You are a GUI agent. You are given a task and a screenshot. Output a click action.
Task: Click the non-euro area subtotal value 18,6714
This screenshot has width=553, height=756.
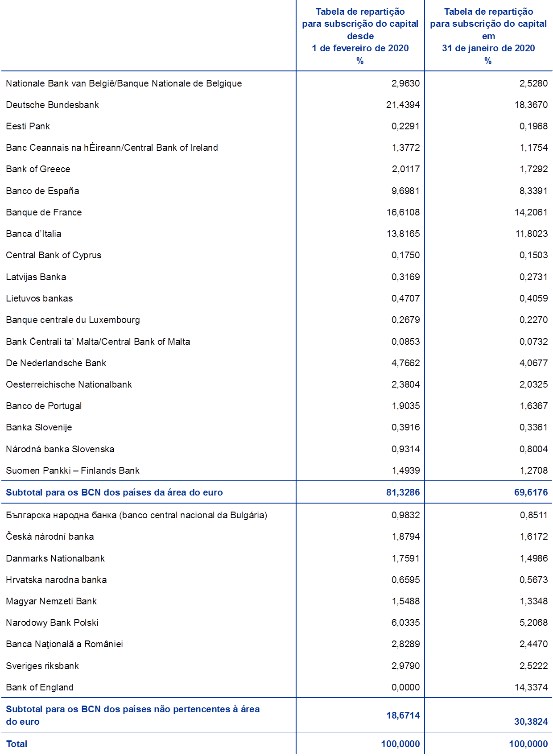(403, 715)
